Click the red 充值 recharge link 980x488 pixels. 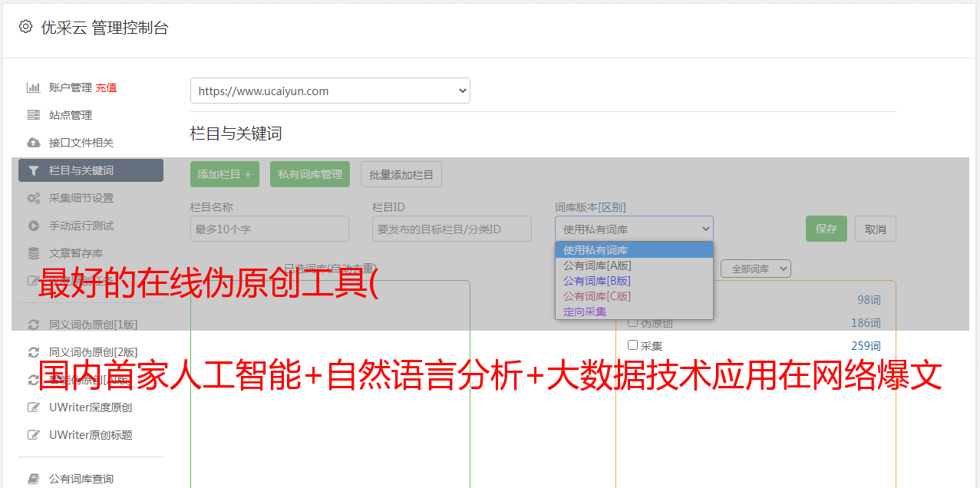pos(106,87)
